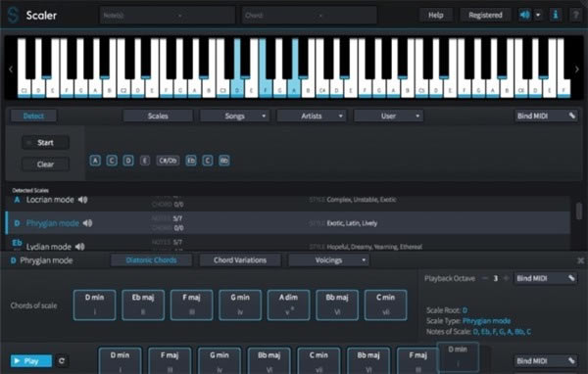588x374 pixels.
Task: Select the Diatonic Chords tab
Action: pyautogui.click(x=151, y=260)
